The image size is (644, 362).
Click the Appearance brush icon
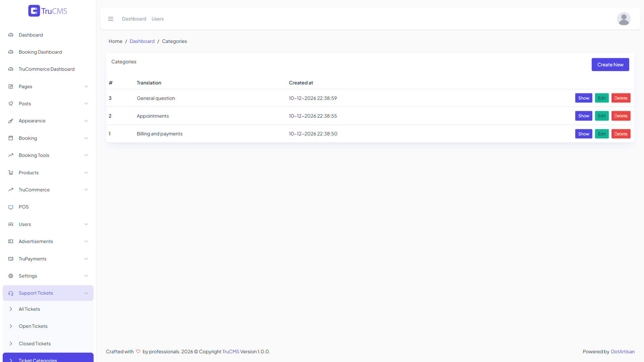11,121
